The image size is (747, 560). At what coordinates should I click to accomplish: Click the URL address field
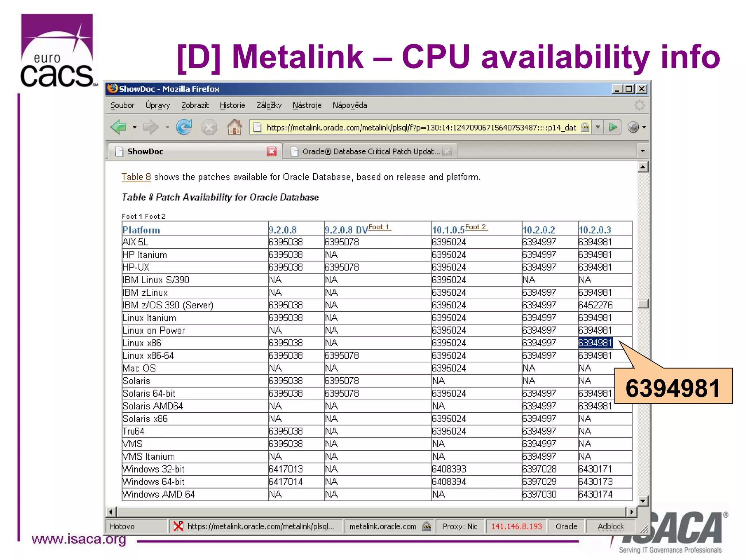pos(421,127)
